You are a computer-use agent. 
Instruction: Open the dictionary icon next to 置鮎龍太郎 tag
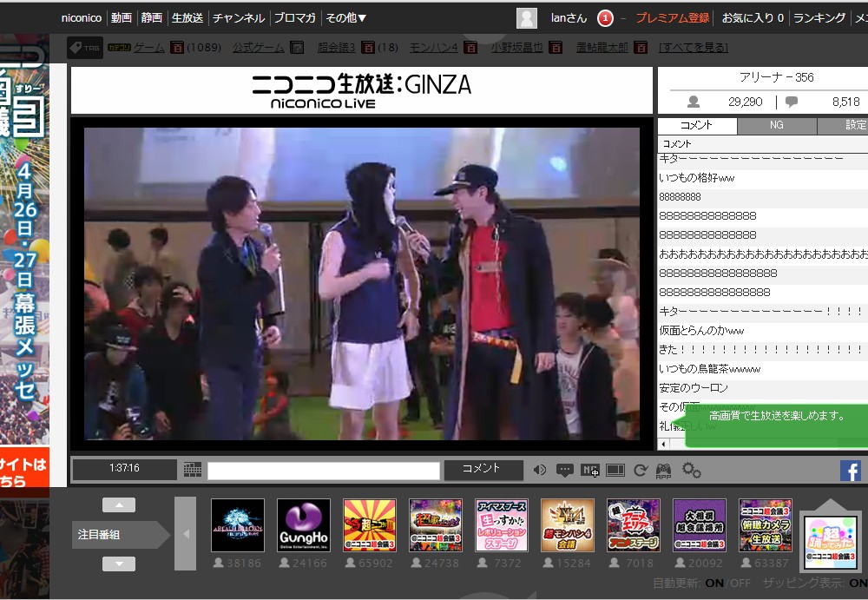coord(641,48)
